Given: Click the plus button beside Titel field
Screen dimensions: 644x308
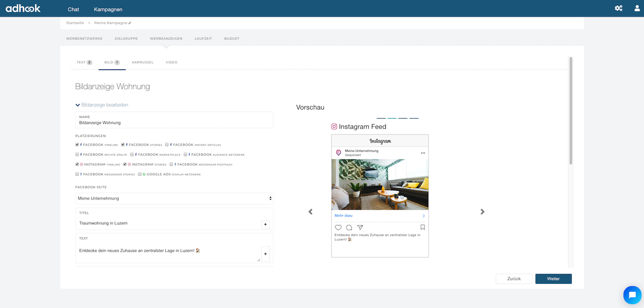Looking at the screenshot, I should click(x=265, y=224).
